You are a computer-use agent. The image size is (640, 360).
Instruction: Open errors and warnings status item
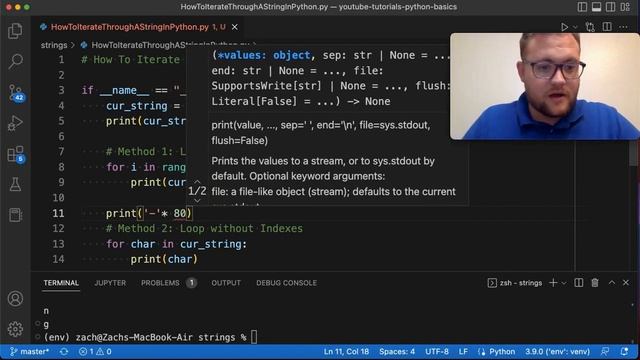95,351
